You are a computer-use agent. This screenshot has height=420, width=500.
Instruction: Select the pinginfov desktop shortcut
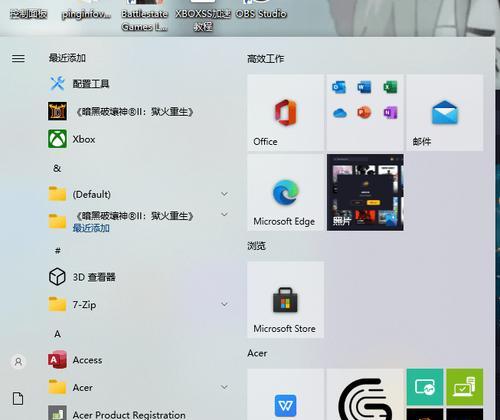click(x=86, y=10)
